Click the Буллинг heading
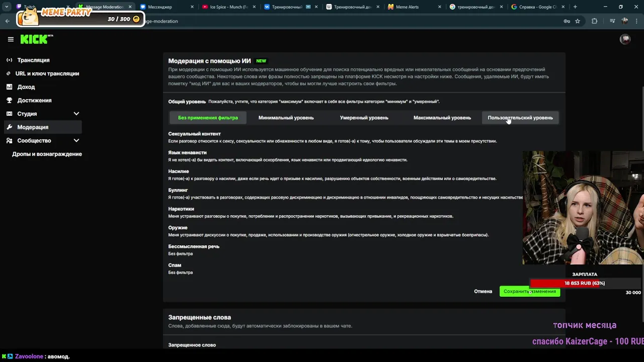Image resolution: width=644 pixels, height=362 pixels. 178,190
